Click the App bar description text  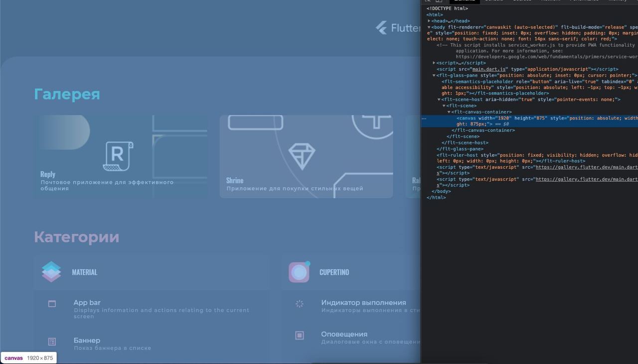[161, 313]
